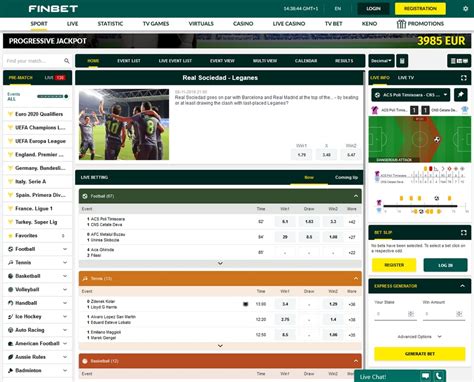Click the Tennis racket icon in sidebar
The width and height of the screenshot is (474, 382).
[x=10, y=263]
